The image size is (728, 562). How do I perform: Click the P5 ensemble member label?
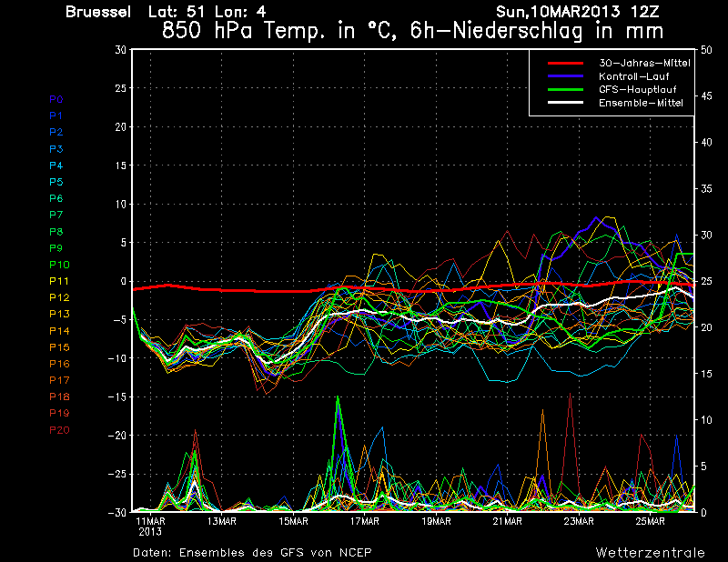56,182
